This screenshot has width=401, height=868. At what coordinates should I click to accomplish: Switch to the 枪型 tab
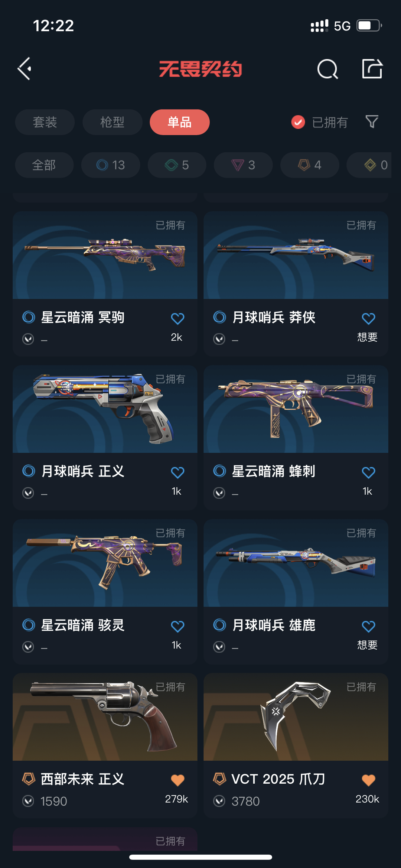(x=113, y=122)
